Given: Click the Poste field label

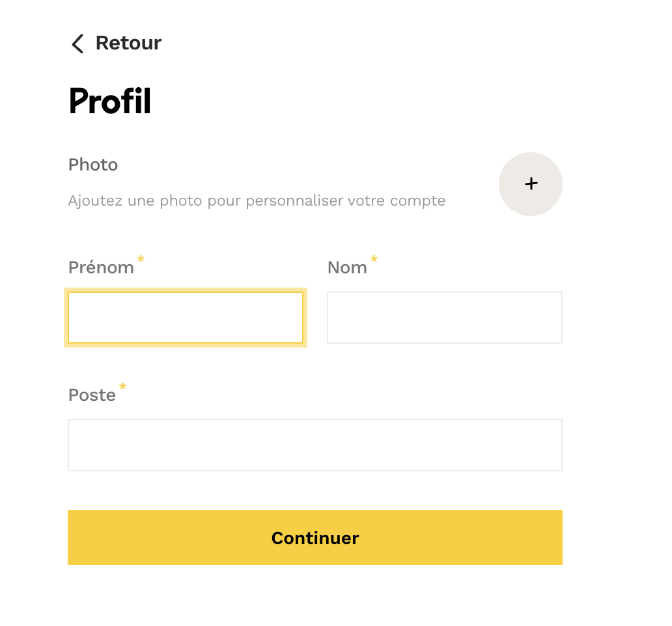Looking at the screenshot, I should coord(92,395).
